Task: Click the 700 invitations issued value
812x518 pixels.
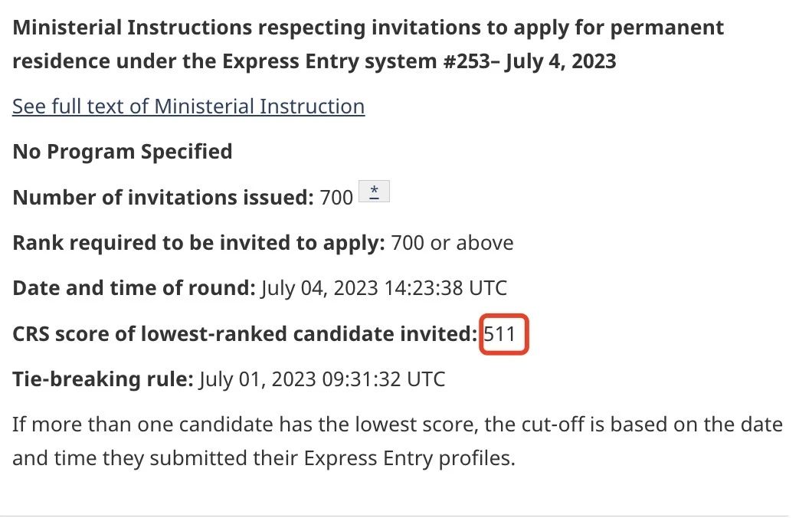Action: click(336, 198)
